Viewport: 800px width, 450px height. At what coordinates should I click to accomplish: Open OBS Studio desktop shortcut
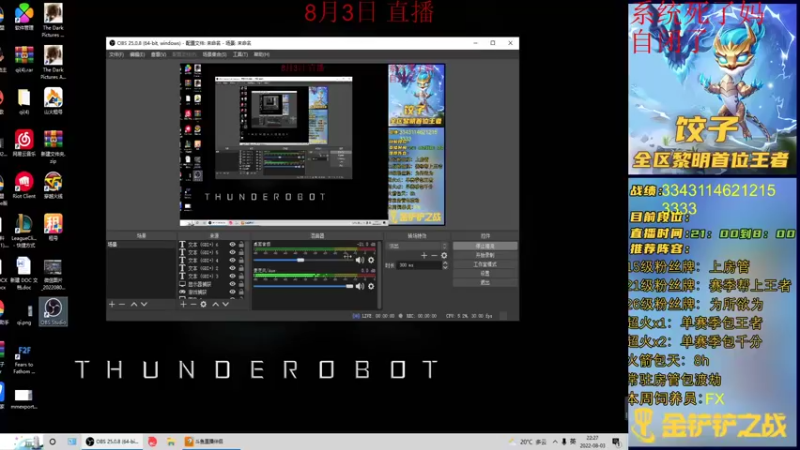53,312
